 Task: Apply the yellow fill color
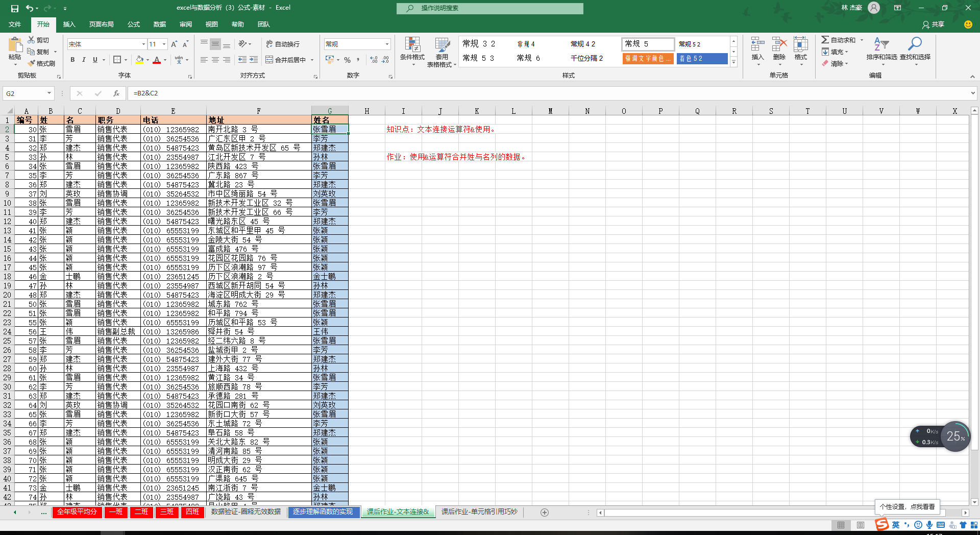pos(139,60)
